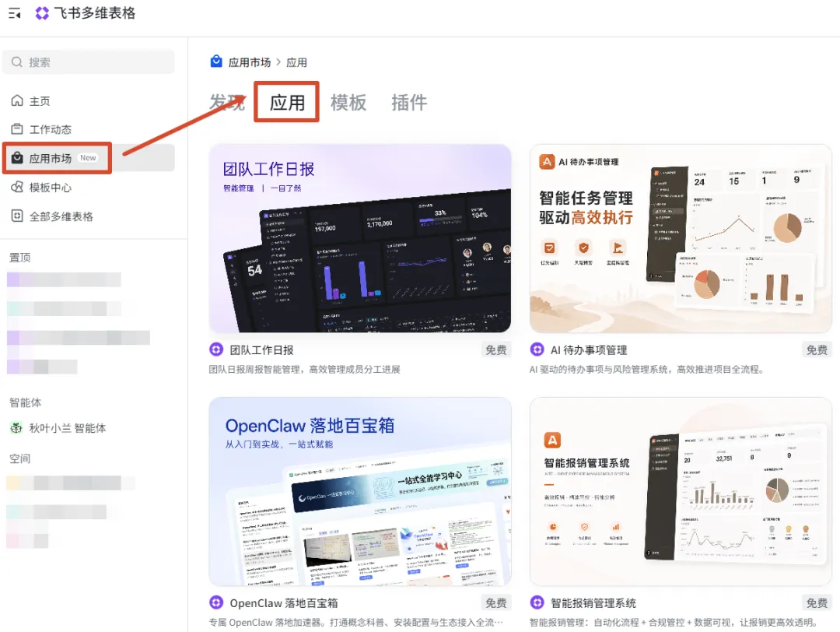Viewport: 840px width, 632px height.
Task: Click the purple icon beside AI 待办事项管理 title
Action: (537, 349)
